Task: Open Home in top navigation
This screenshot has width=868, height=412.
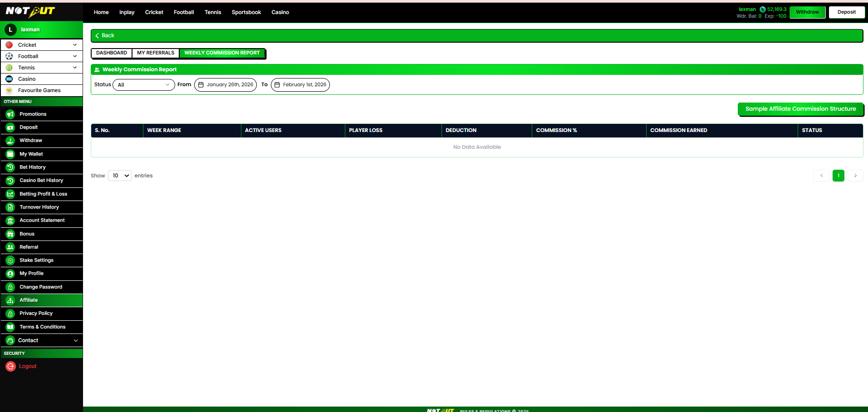Action: tap(101, 12)
